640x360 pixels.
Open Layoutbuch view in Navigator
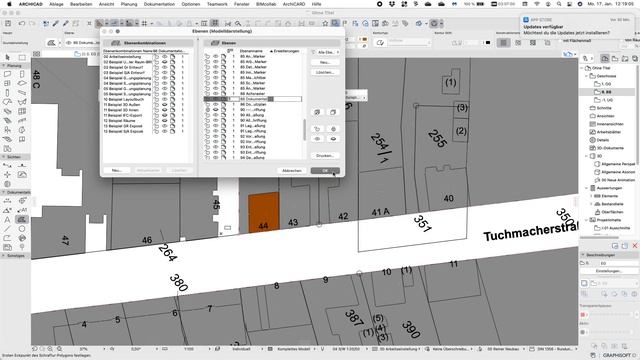(x=625, y=58)
